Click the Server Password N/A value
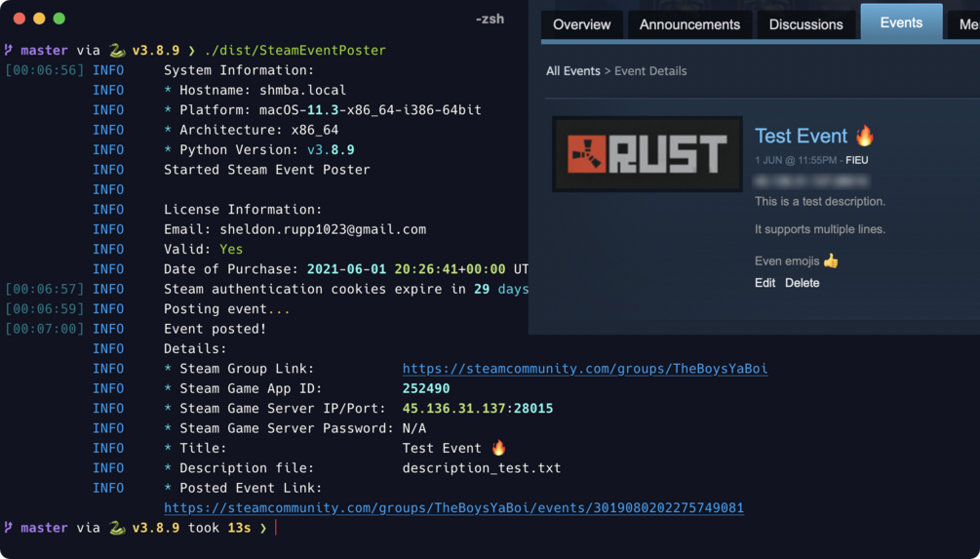This screenshot has height=559, width=980. [x=414, y=428]
